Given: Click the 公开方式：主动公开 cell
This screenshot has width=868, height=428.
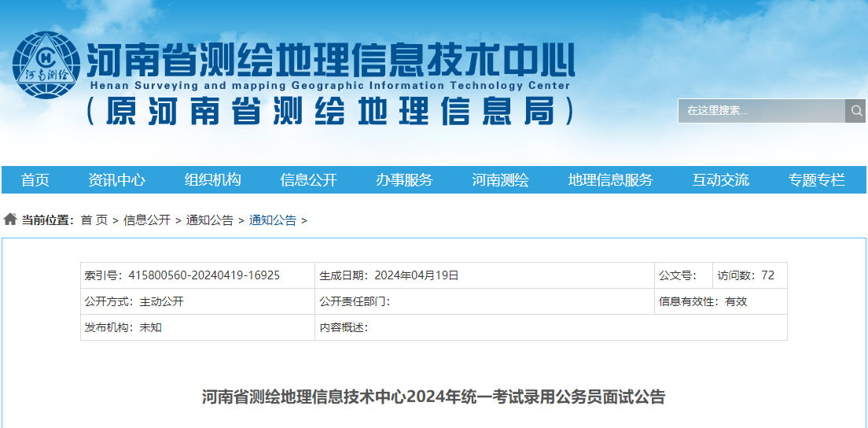Looking at the screenshot, I should (x=197, y=301).
